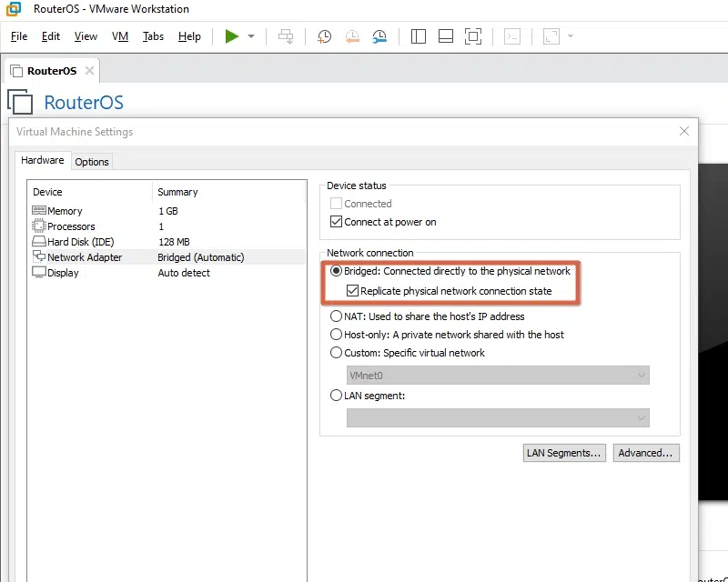Viewport: 728px width, 582px height.
Task: Click the Advanced... button
Action: [645, 453]
